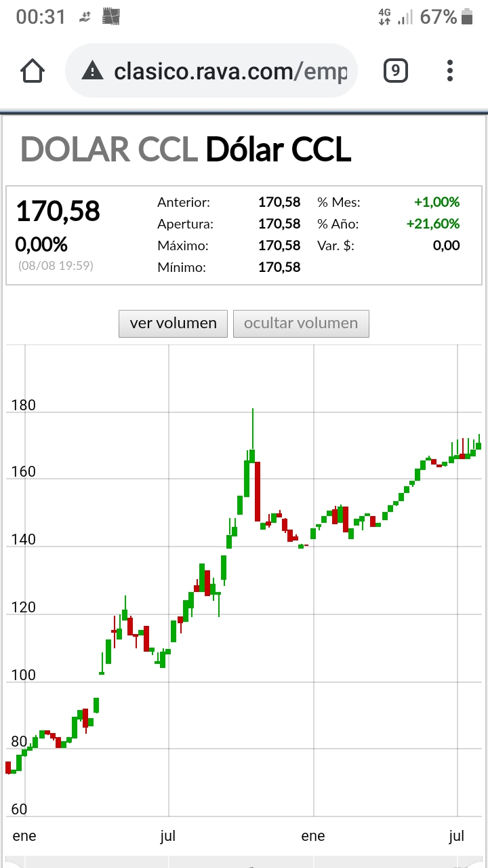This screenshot has width=488, height=868.
Task: Open the browser three-dot overflow menu
Action: point(450,71)
